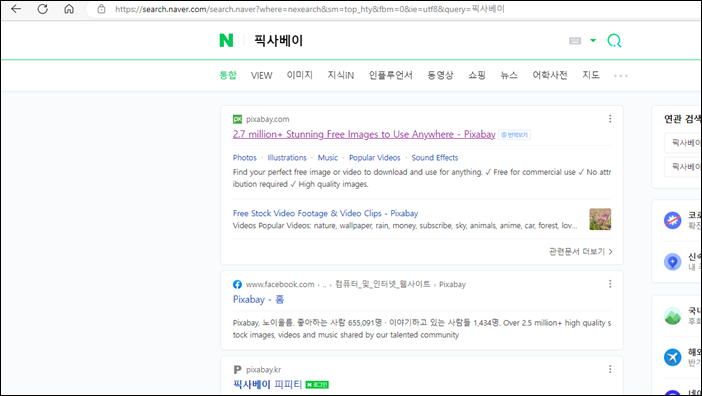Click the lock icon in the address bar
Viewport: 702px width, 396px height.
click(x=102, y=9)
